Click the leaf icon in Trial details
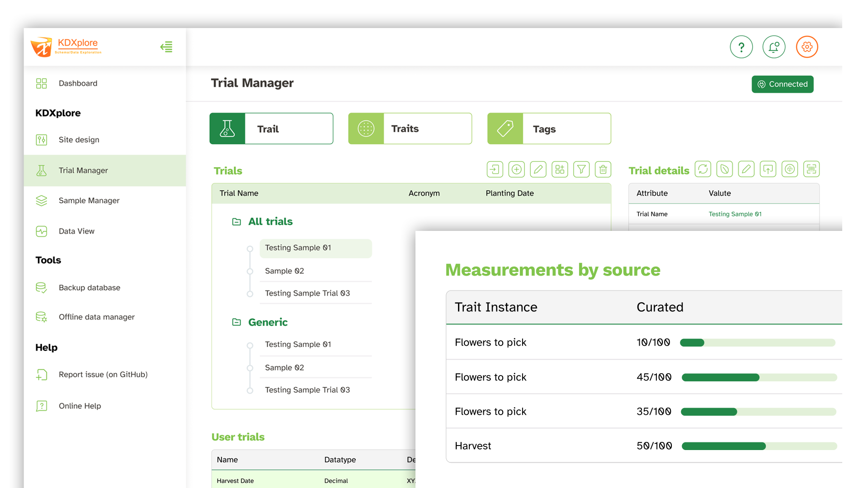 point(725,169)
